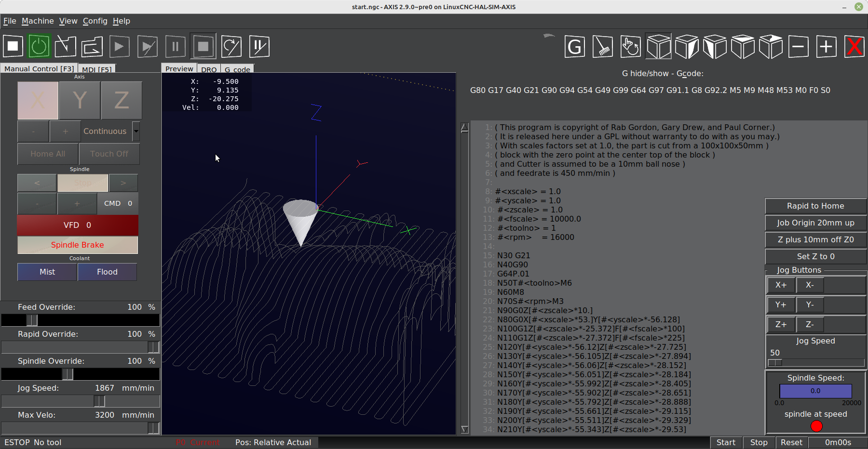The width and height of the screenshot is (868, 449).
Task: Toggle spindle forward right arrow
Action: (x=123, y=183)
